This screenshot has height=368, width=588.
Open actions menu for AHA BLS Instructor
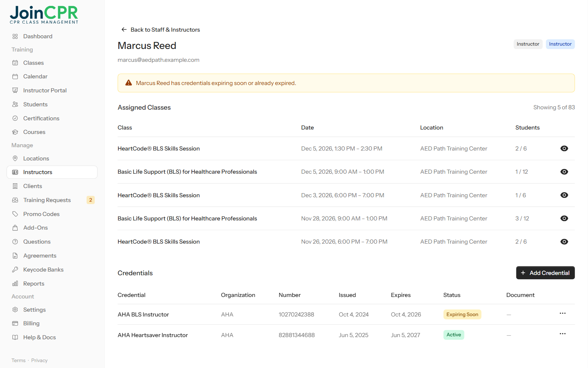pyautogui.click(x=563, y=314)
